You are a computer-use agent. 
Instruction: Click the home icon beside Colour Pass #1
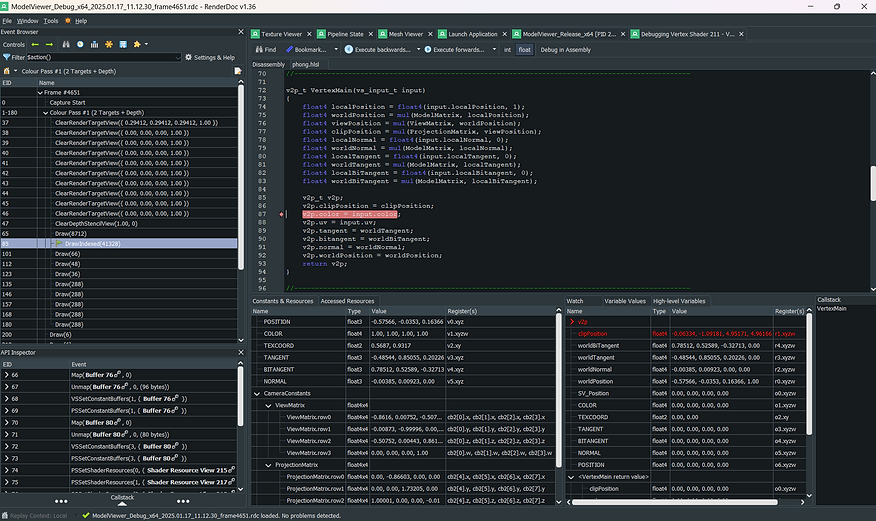click(7, 71)
